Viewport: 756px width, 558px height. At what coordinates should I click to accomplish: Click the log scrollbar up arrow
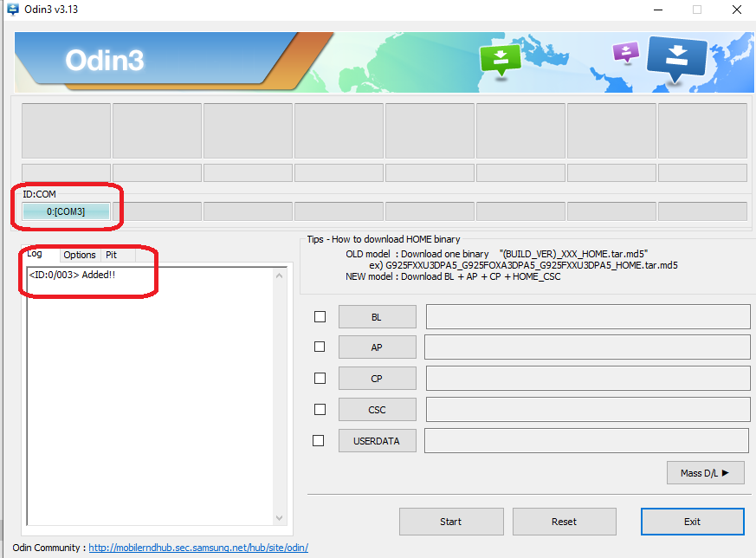coord(279,276)
